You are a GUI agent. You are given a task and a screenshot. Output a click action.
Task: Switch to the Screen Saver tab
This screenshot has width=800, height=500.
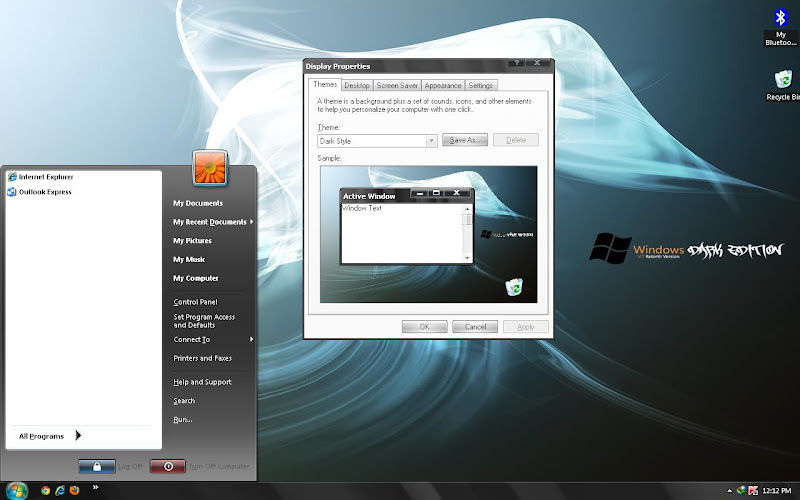[397, 86]
